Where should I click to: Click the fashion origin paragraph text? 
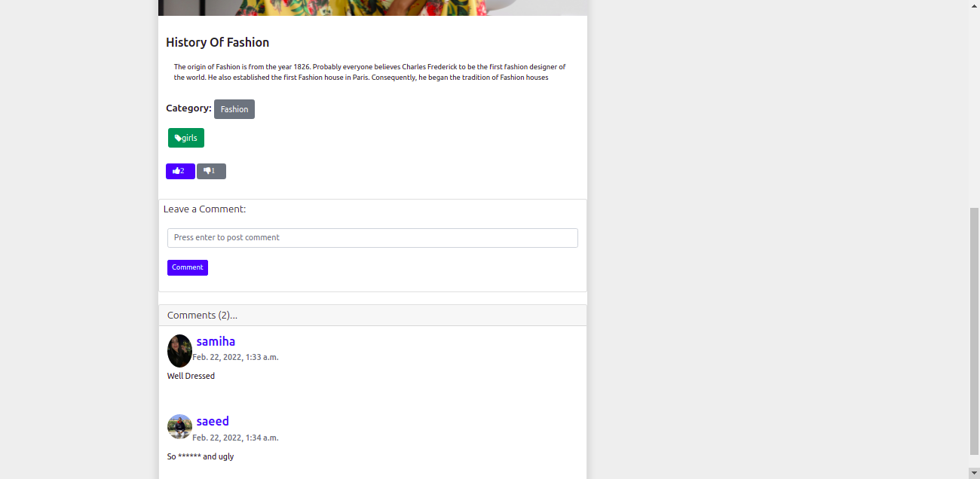pos(370,72)
